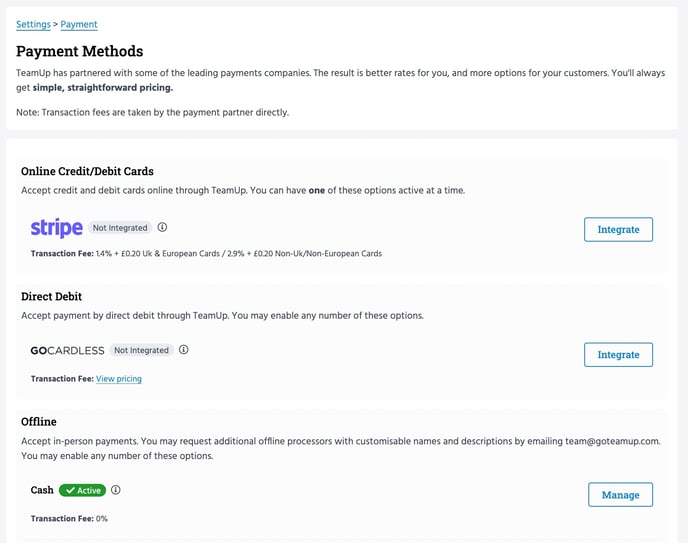Click GoCardless's Not Integrated badge
Viewport: 688px width, 543px height.
tap(141, 351)
